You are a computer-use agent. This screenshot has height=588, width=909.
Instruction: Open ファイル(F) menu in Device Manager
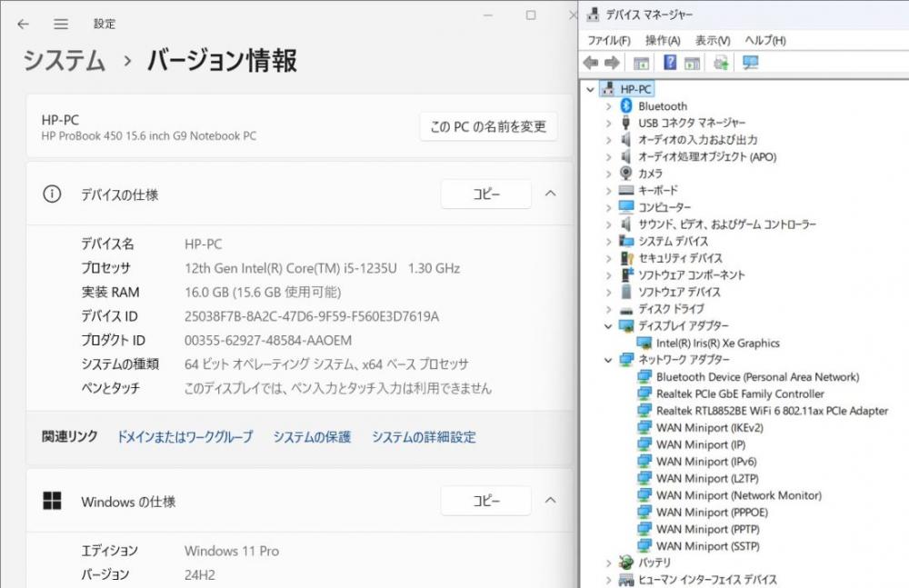(609, 40)
